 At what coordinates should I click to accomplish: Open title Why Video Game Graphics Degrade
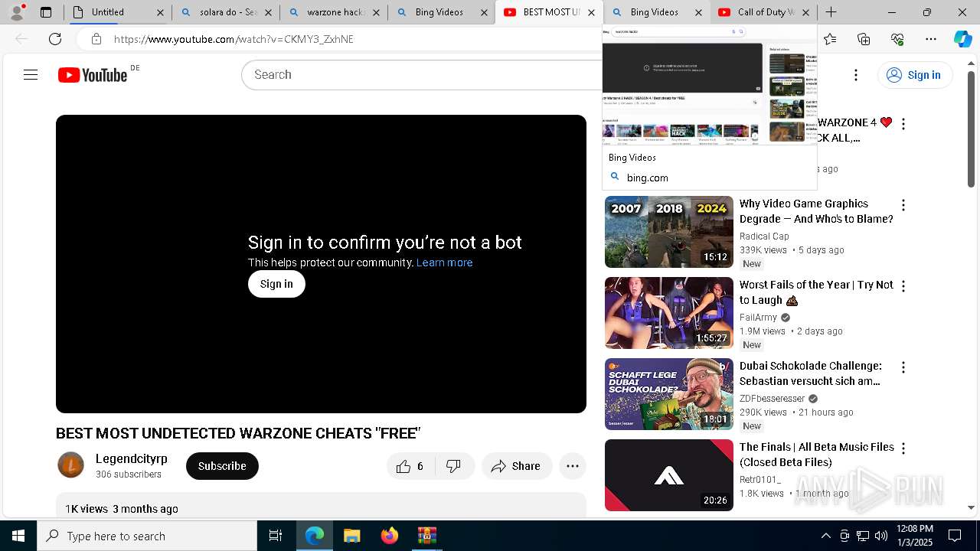[x=816, y=211]
